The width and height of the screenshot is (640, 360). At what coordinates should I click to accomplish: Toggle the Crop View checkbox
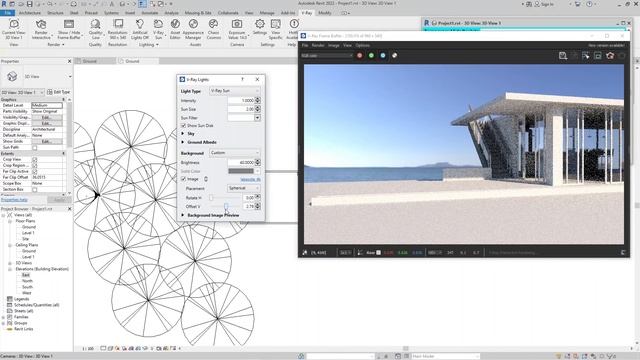[35, 160]
